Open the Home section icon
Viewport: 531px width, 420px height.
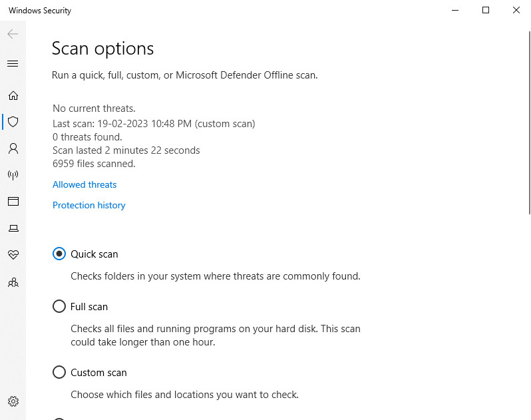coord(13,96)
